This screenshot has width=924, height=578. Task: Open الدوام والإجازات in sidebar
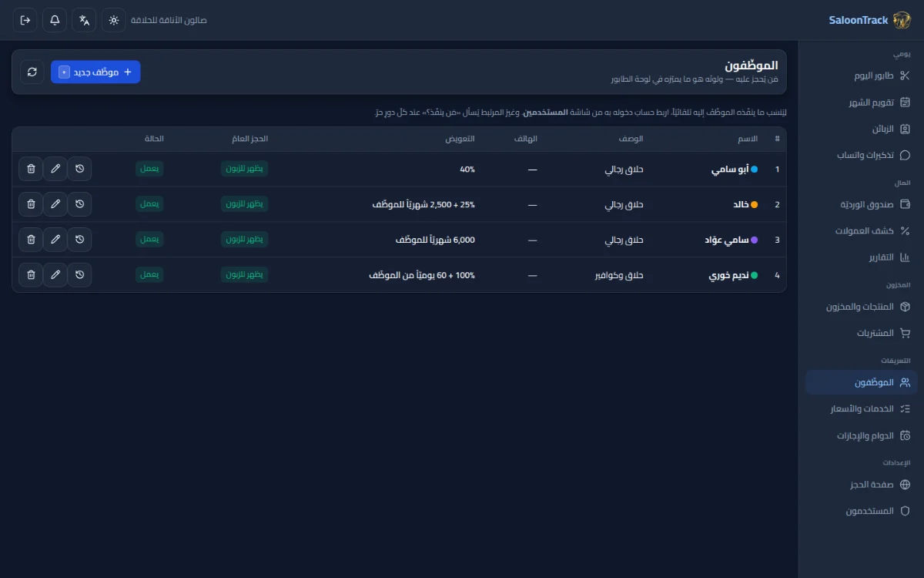[862, 435]
